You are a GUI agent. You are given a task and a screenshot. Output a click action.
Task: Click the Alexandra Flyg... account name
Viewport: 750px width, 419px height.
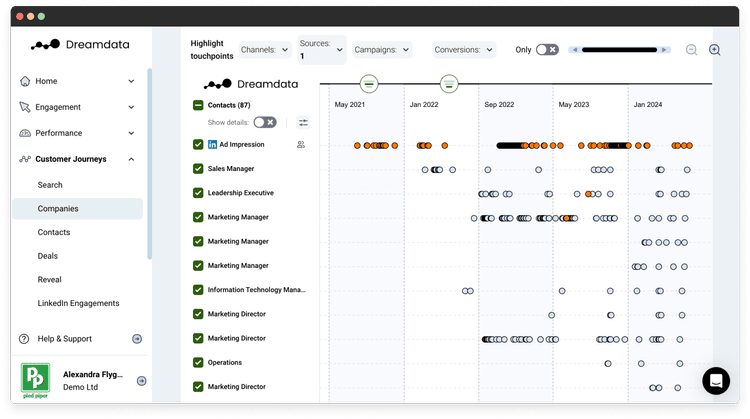pyautogui.click(x=93, y=375)
